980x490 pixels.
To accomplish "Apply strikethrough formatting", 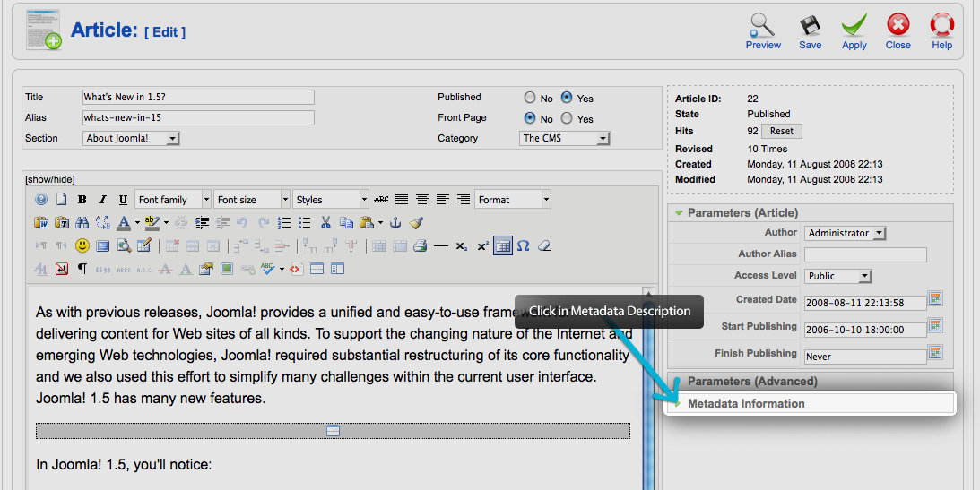I will [x=381, y=200].
